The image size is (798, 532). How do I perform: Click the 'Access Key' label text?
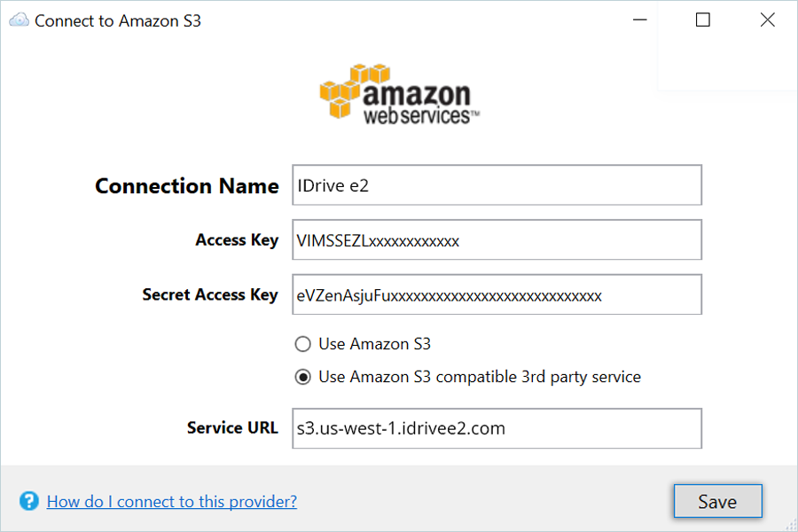[237, 240]
